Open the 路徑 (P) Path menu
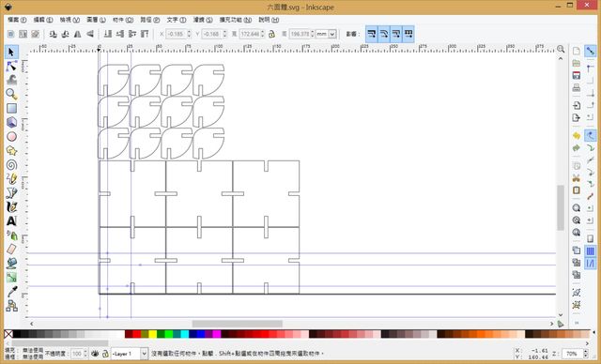The height and width of the screenshot is (364, 601). 149,20
